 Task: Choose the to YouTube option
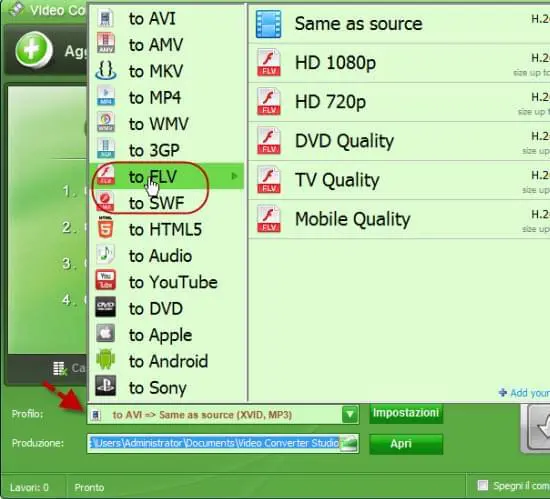(x=167, y=282)
